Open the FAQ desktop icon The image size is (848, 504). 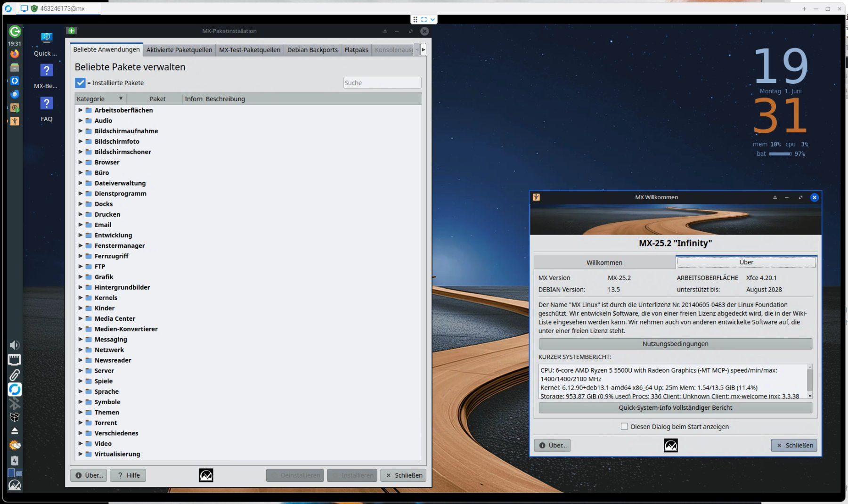click(46, 109)
